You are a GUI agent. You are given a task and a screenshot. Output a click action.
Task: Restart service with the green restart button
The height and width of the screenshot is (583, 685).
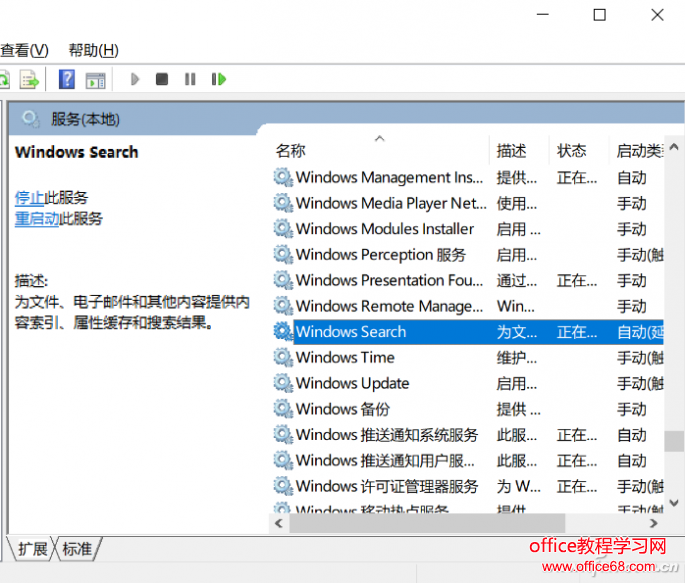click(x=219, y=79)
